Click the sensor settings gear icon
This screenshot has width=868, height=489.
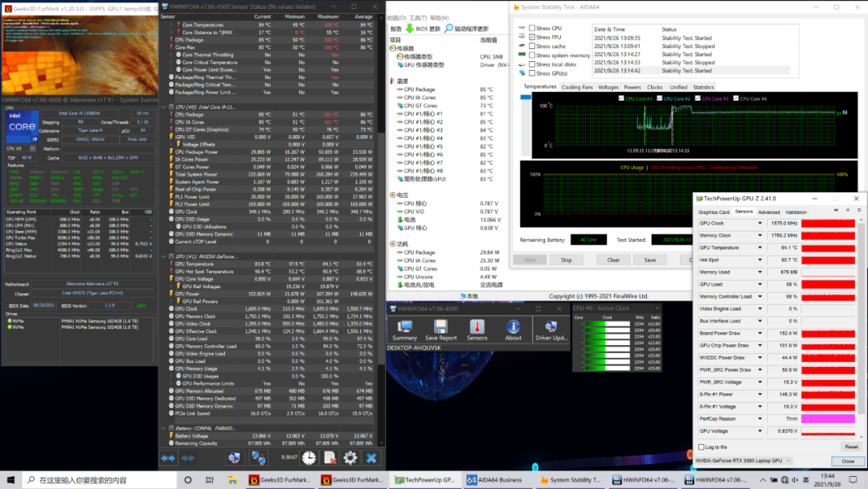click(350, 458)
